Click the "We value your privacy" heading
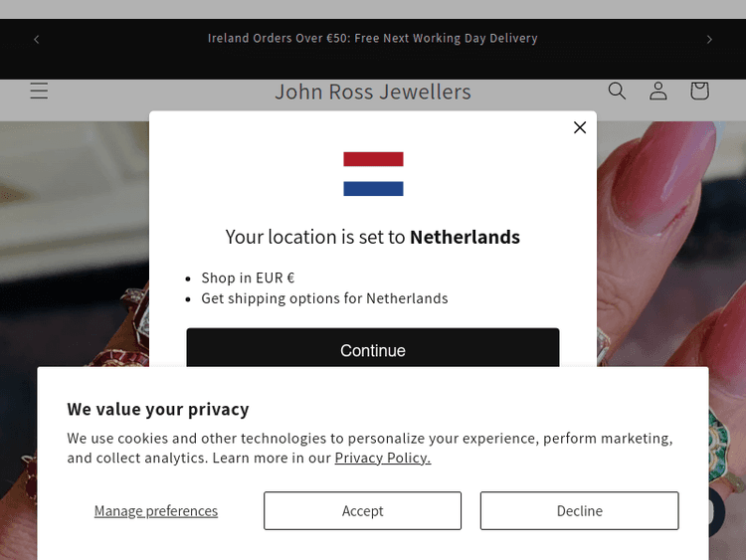The width and height of the screenshot is (746, 560). [158, 409]
